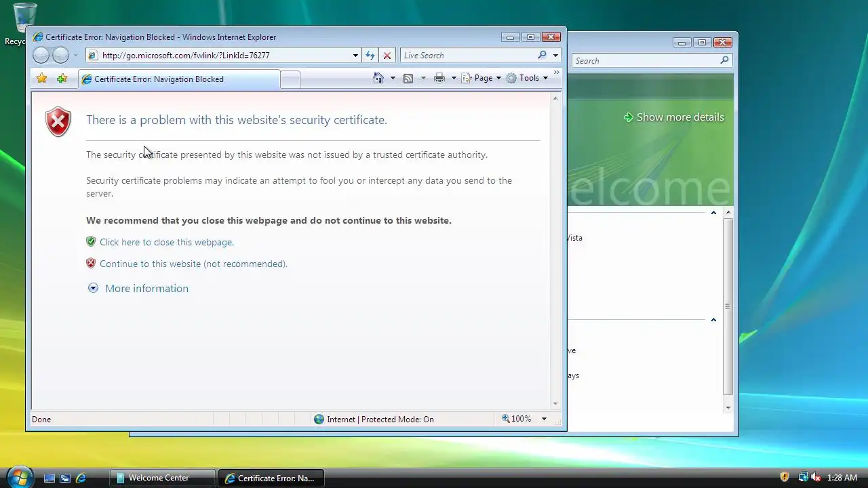Click the Add to Favorites icon
This screenshot has height=488, width=868.
pyautogui.click(x=62, y=79)
